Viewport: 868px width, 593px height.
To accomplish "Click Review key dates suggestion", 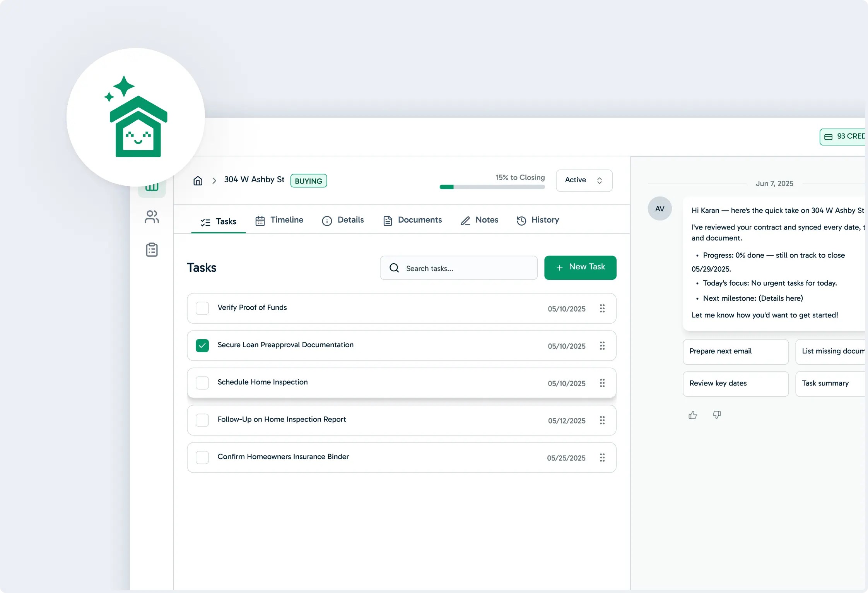I will coord(736,384).
